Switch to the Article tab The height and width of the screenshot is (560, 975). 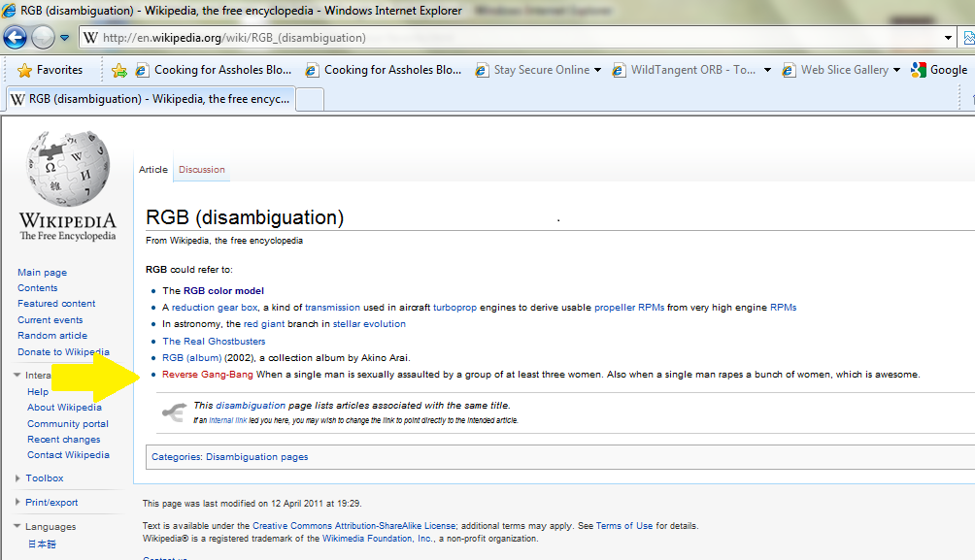(153, 169)
